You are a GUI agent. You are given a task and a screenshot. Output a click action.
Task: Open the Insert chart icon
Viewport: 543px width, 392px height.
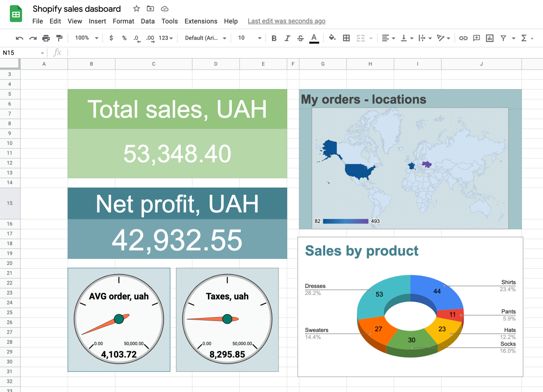pos(490,38)
